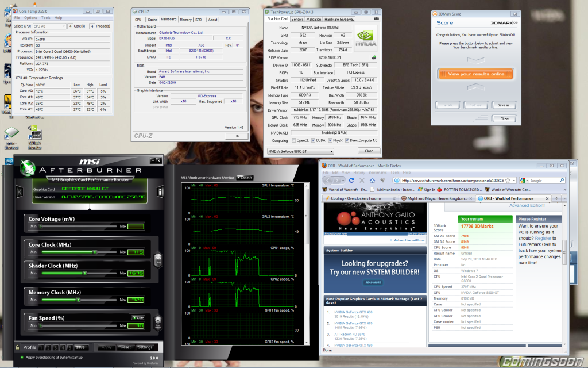Click the Core Clock slider handle
The image size is (588, 368).
pos(95,252)
